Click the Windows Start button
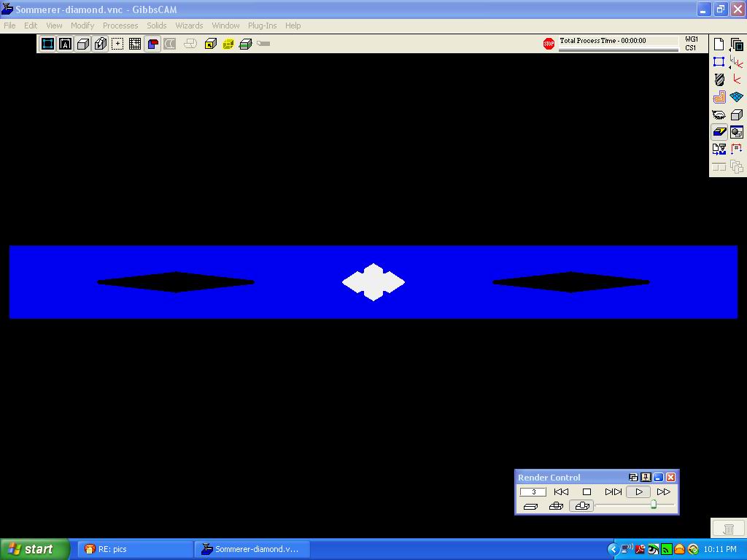Image resolution: width=747 pixels, height=560 pixels. [34, 549]
